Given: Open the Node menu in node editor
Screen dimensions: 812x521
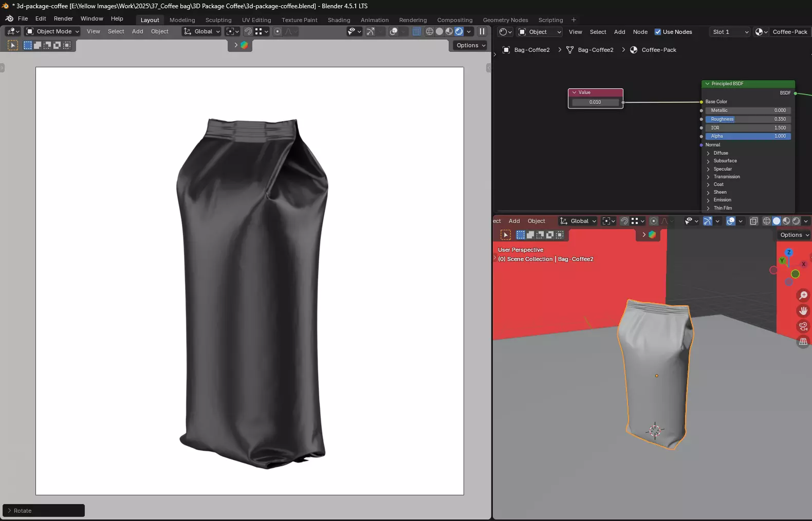Looking at the screenshot, I should pyautogui.click(x=640, y=32).
